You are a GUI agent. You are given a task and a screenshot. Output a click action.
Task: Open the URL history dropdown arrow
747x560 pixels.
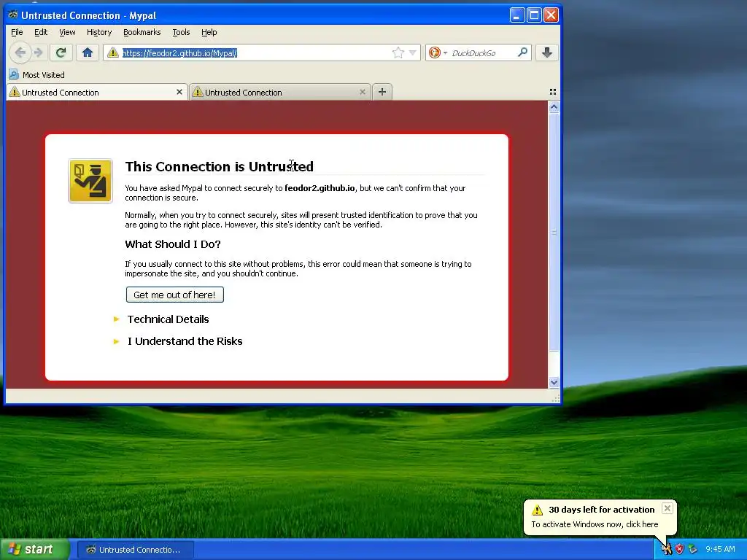413,52
